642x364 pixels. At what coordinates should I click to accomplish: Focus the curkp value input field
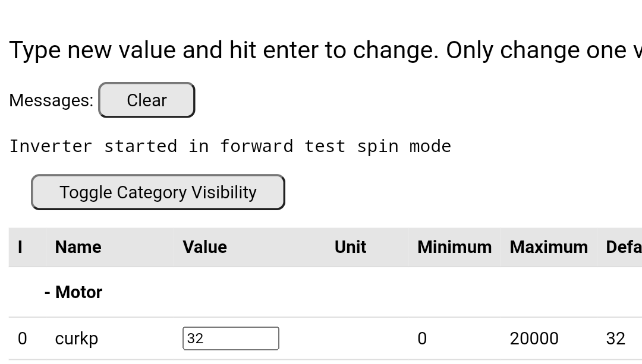(x=231, y=338)
